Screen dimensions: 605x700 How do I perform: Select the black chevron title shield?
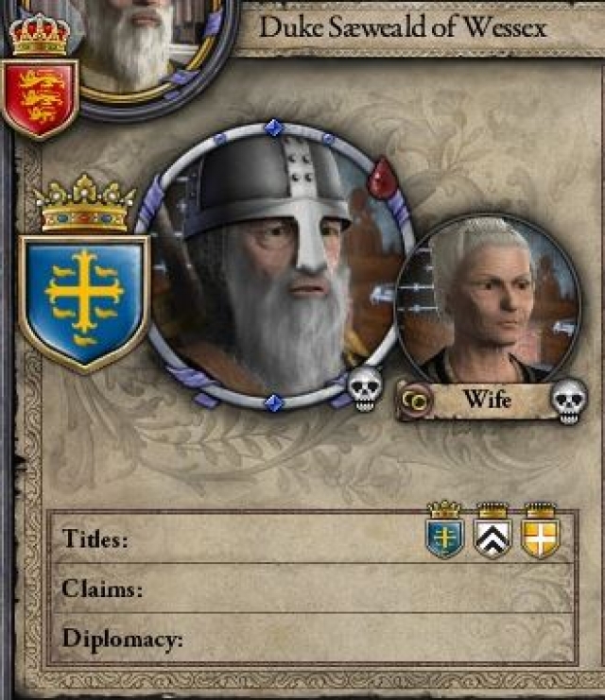(x=493, y=531)
